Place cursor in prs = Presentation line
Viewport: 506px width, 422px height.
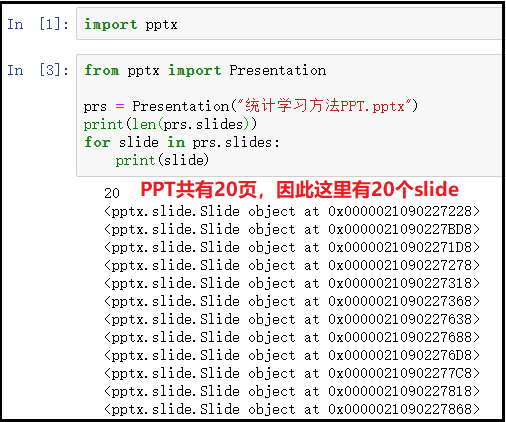[250, 106]
